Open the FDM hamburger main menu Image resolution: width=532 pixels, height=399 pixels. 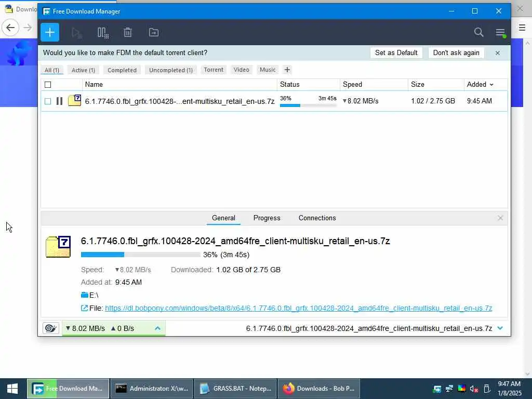[500, 33]
